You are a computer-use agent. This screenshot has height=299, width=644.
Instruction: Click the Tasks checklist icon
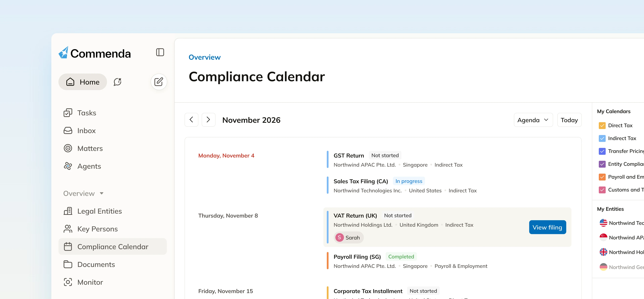point(68,113)
